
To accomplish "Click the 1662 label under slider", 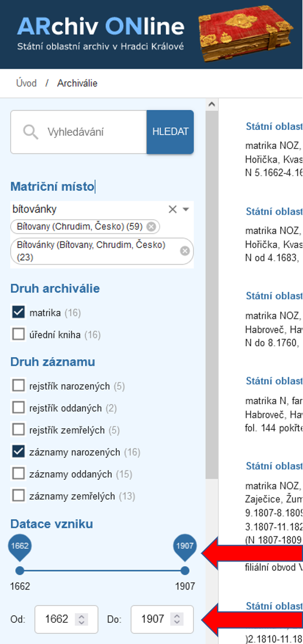I will tap(19, 586).
